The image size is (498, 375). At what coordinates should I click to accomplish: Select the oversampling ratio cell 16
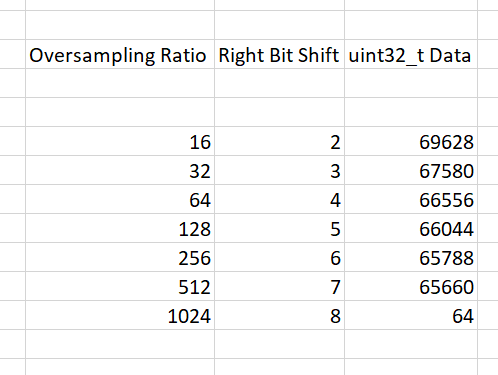pyautogui.click(x=120, y=141)
